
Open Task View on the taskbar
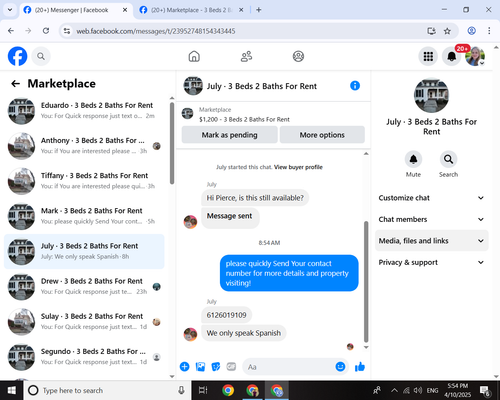pyautogui.click(x=203, y=390)
